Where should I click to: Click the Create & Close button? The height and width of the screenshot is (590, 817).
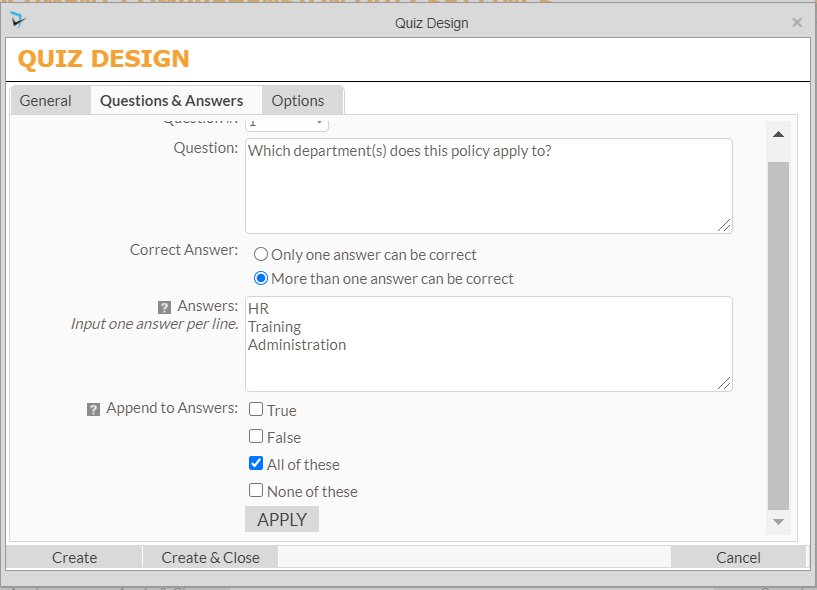pyautogui.click(x=210, y=558)
